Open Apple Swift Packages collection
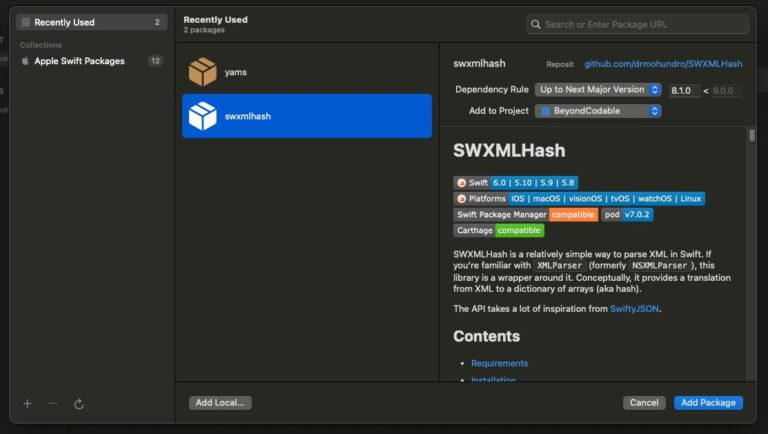The width and height of the screenshot is (768, 434). tap(92, 61)
